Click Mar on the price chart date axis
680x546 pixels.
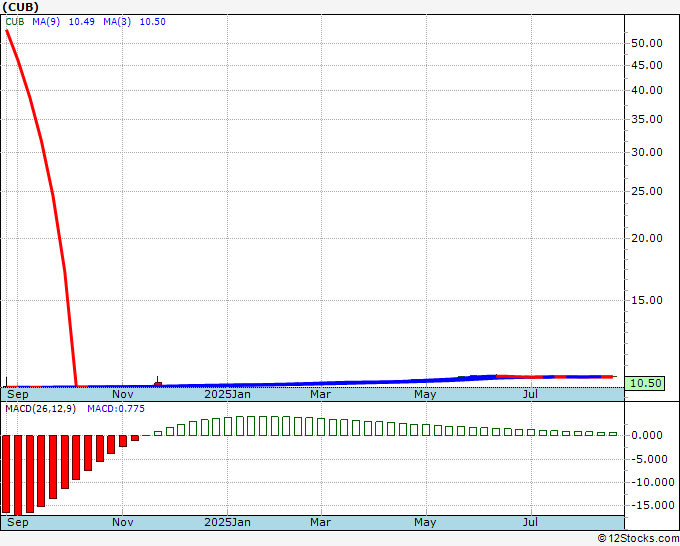pos(320,394)
